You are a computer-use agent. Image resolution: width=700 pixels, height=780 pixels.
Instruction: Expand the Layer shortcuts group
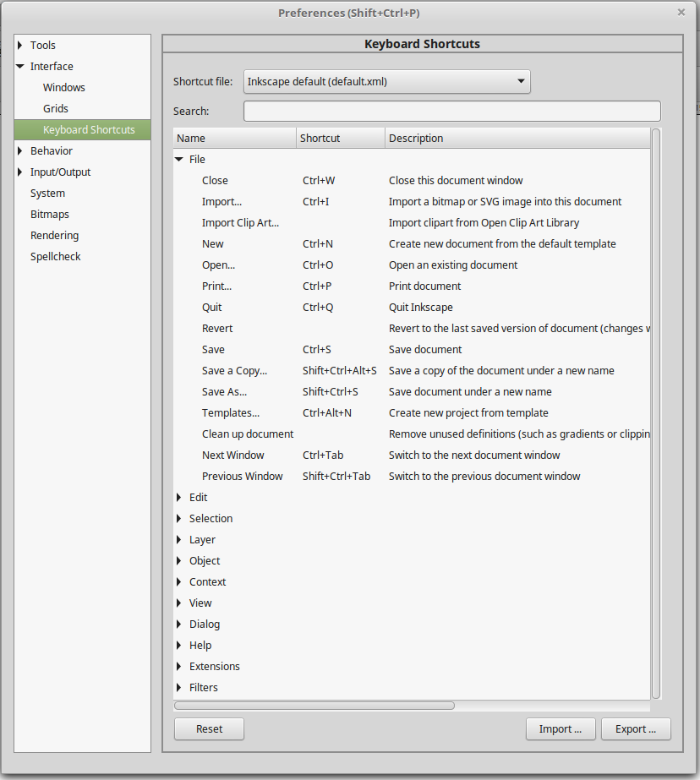pyautogui.click(x=179, y=540)
